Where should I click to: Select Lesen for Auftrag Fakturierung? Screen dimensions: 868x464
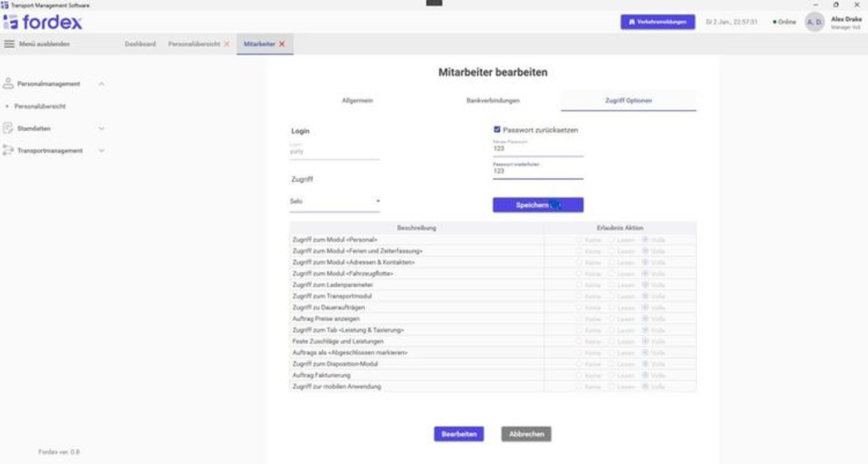click(x=611, y=375)
